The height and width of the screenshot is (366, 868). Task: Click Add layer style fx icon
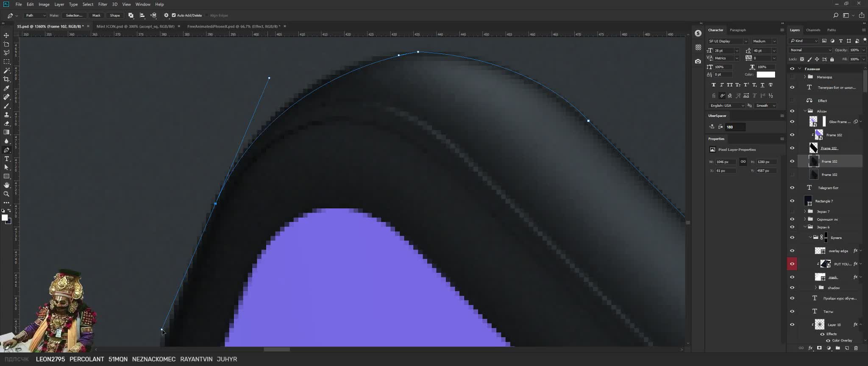pos(810,348)
